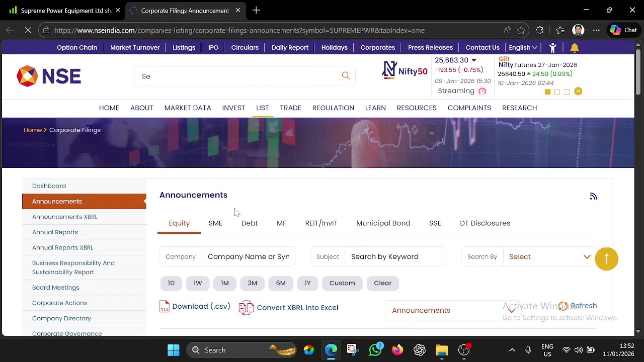The width and height of the screenshot is (644, 362).
Task: Expand the Announcements dropdown near Refresh
Action: 453,310
